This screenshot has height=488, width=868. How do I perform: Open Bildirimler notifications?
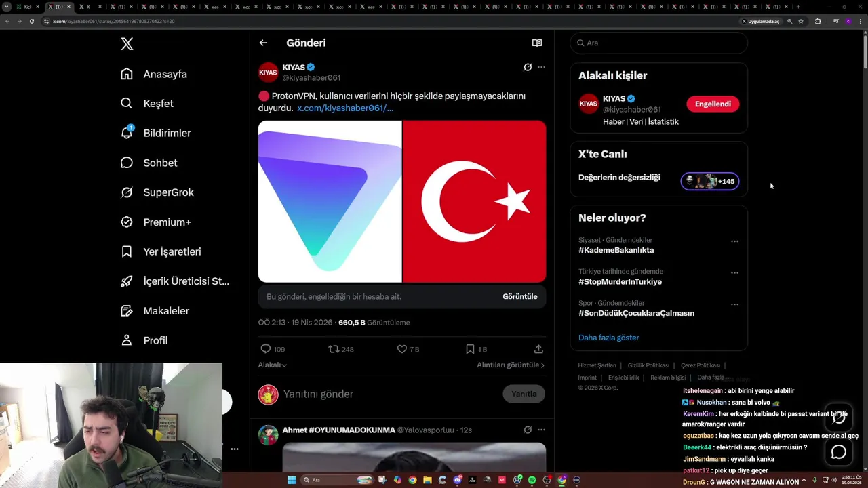point(155,133)
